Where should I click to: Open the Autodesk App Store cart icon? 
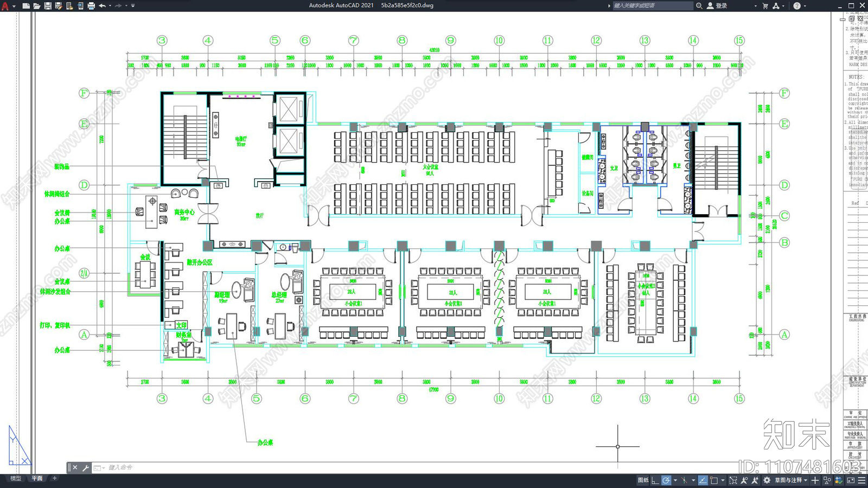(x=765, y=5)
